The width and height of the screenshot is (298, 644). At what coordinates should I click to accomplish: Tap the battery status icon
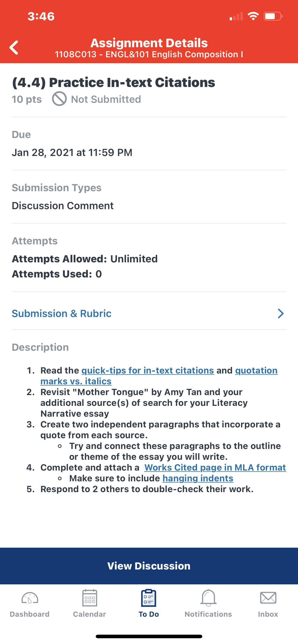273,16
